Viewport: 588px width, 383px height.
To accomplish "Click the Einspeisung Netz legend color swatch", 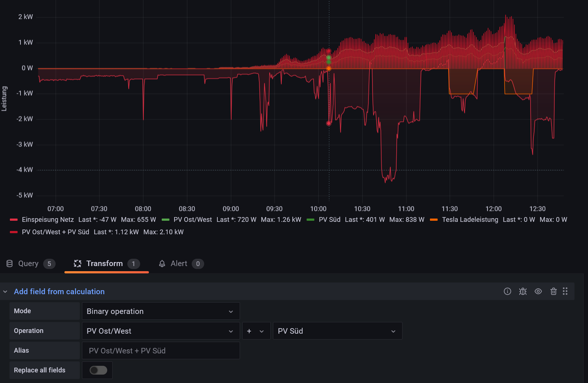I will click(14, 220).
